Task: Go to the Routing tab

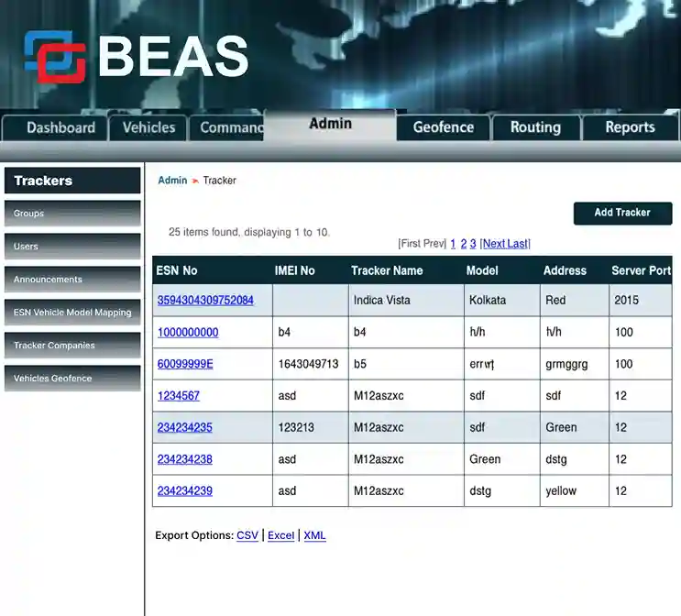Action: click(535, 127)
